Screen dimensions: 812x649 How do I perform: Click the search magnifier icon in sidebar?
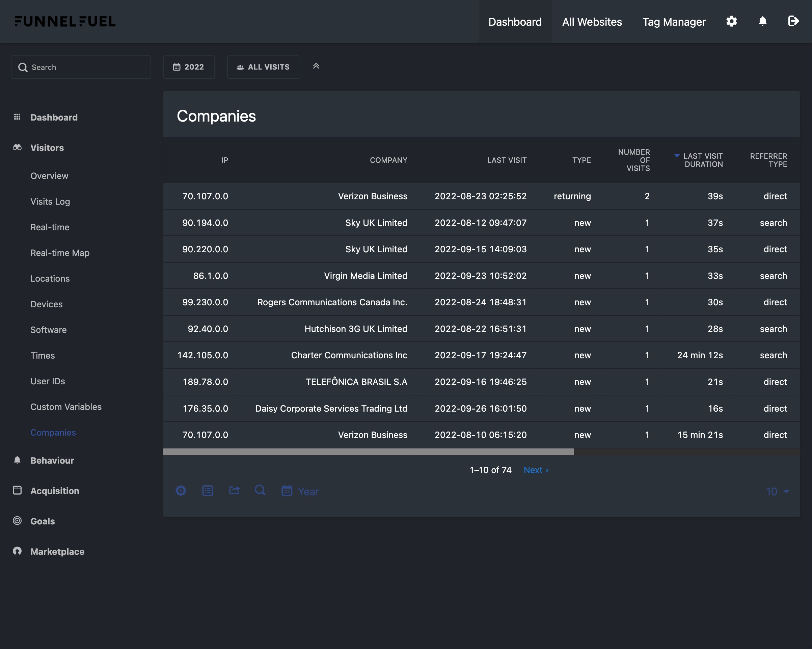coord(23,67)
